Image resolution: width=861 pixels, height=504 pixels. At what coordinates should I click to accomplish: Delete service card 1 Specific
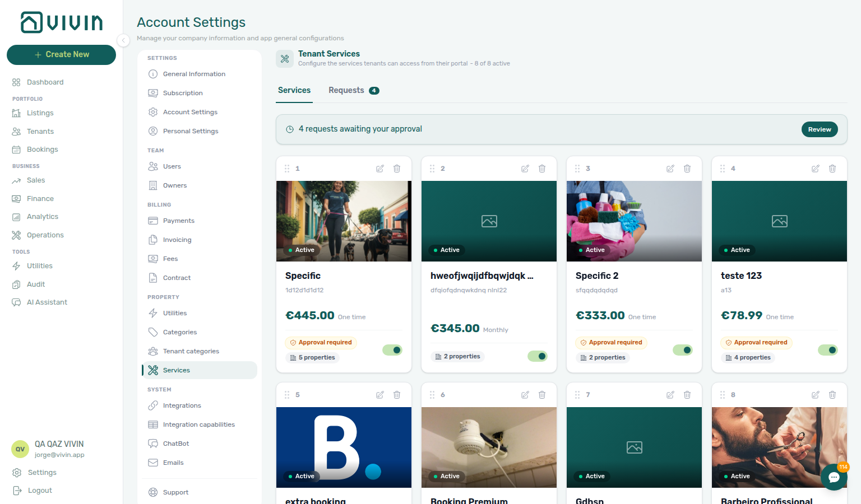coord(397,169)
